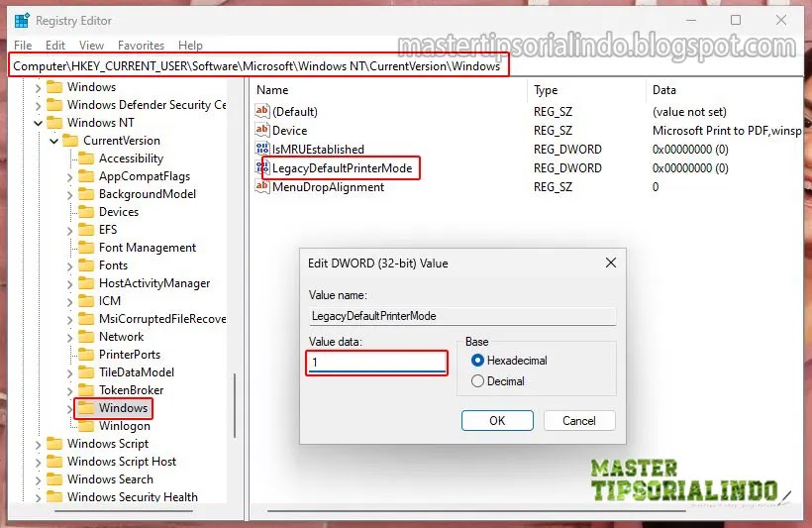
Task: Click '(value not set)' data cell
Action: (x=689, y=111)
